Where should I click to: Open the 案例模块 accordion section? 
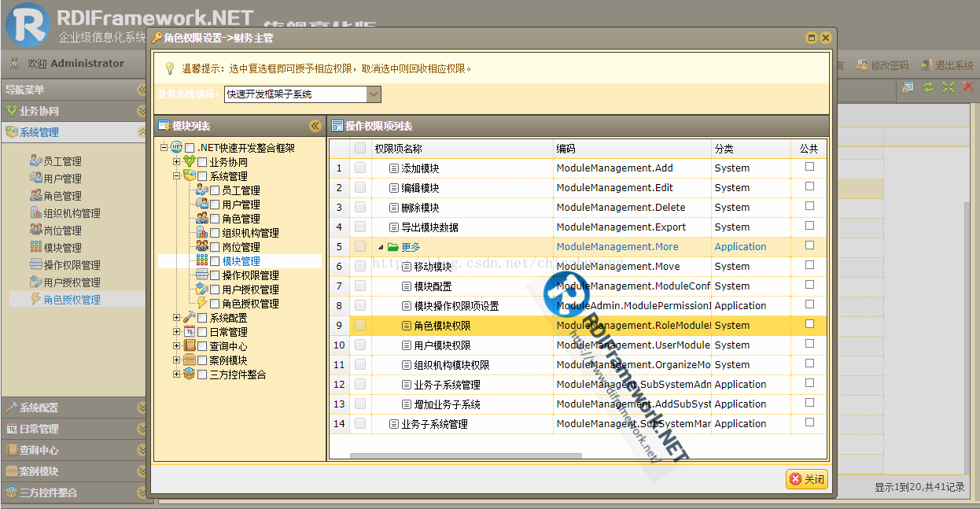coord(73,471)
